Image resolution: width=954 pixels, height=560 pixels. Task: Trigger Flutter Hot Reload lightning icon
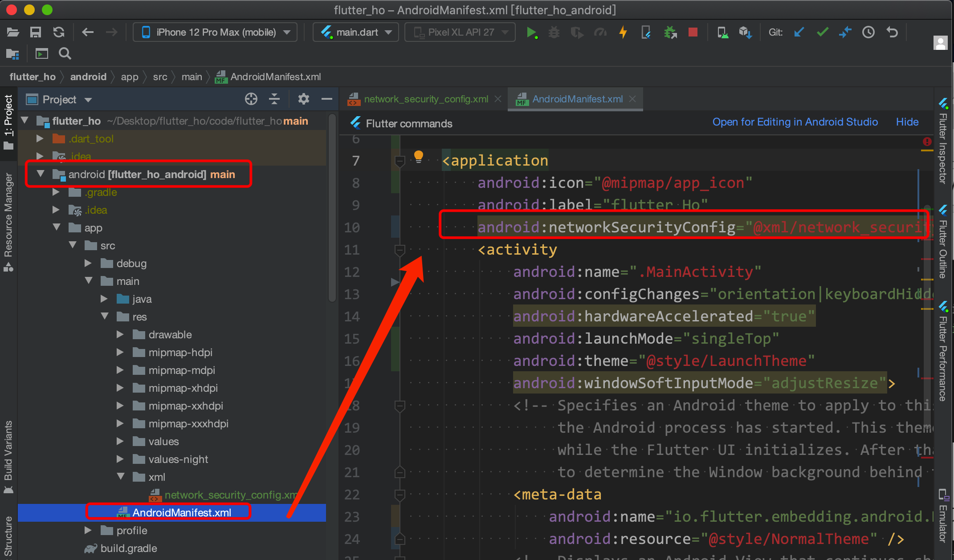click(623, 32)
